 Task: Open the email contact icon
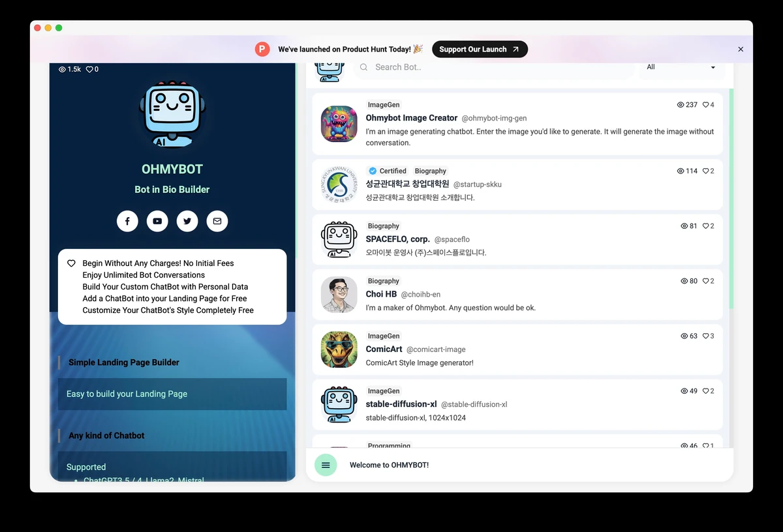pos(217,221)
